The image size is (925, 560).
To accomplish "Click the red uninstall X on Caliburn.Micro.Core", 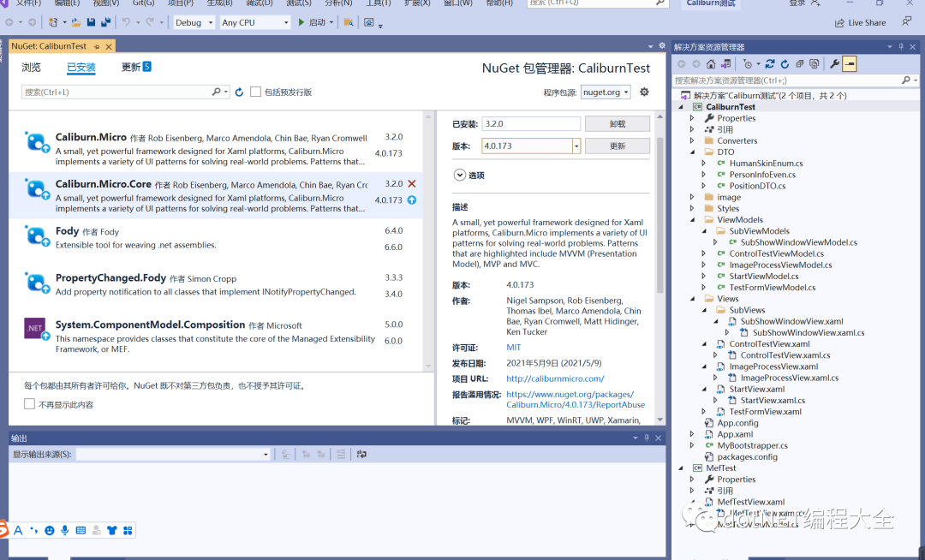I will 412,184.
